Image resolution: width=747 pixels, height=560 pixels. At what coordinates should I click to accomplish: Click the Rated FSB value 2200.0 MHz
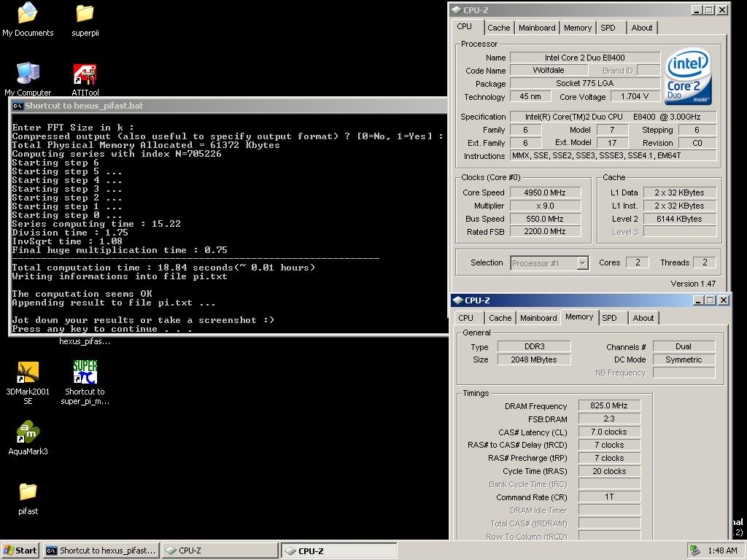[545, 231]
